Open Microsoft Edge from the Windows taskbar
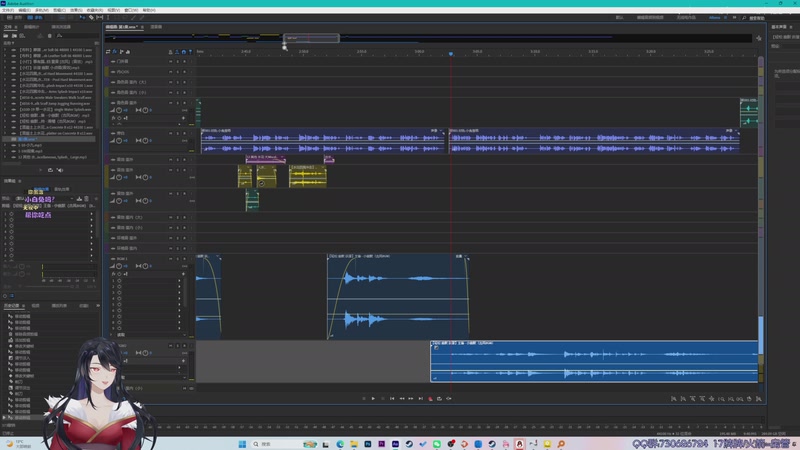This screenshot has height=450, width=800. tap(340, 444)
